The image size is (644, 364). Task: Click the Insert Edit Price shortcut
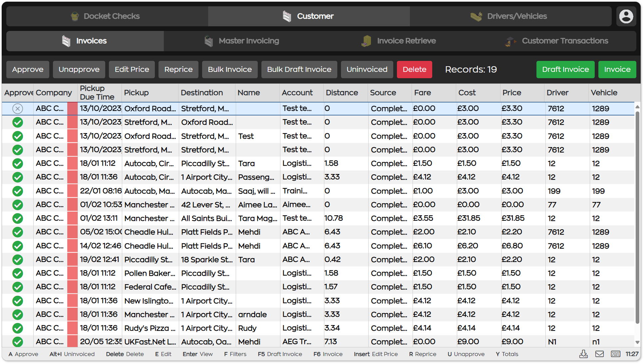click(x=376, y=354)
